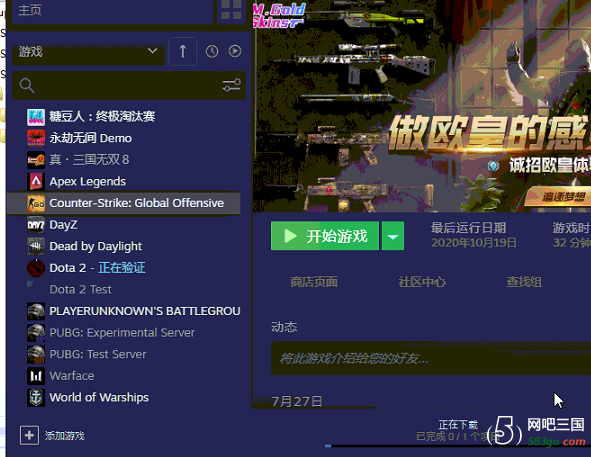The width and height of the screenshot is (591, 457).
Task: Click the Apex Legends icon
Action: 36,182
